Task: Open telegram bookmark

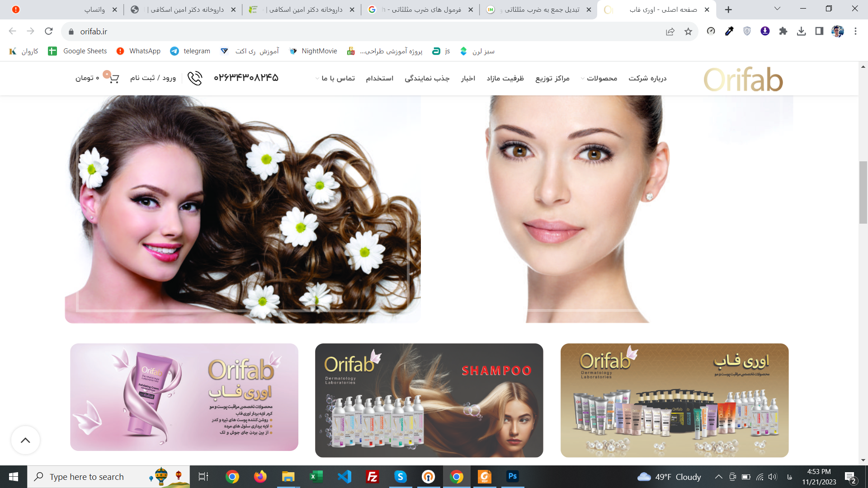Action: [x=190, y=51]
